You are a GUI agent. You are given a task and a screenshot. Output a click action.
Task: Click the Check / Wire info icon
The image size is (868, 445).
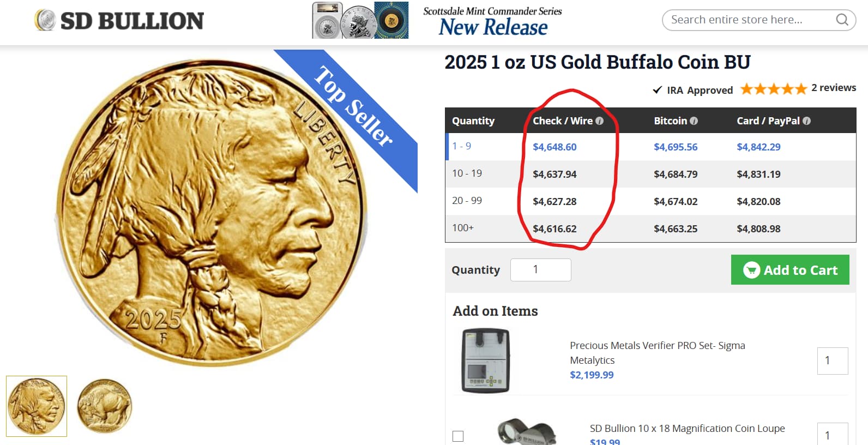(x=599, y=121)
